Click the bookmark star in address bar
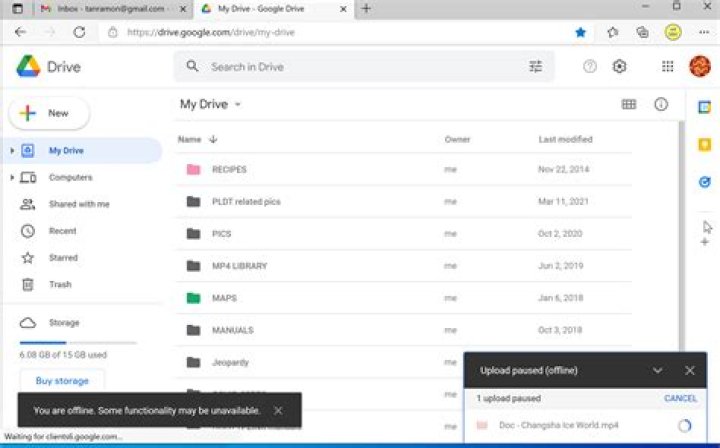The height and width of the screenshot is (448, 720). (580, 32)
